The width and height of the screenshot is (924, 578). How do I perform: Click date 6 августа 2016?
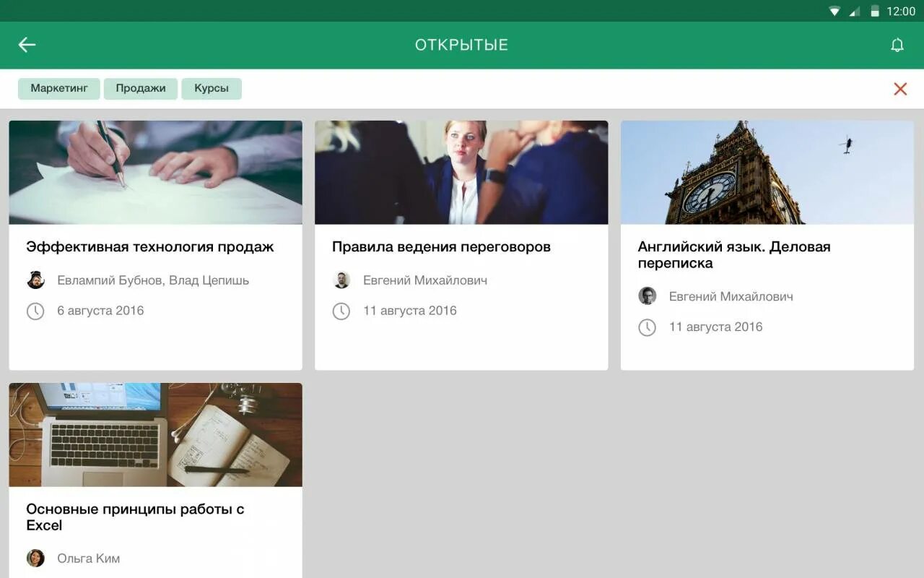pyautogui.click(x=100, y=311)
